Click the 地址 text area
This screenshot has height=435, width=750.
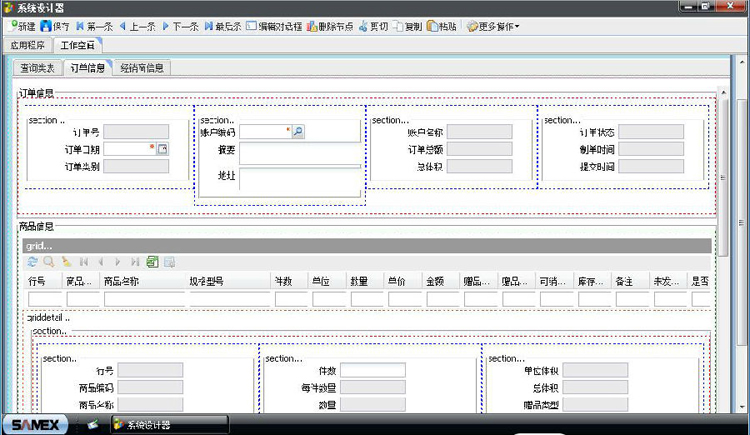(x=300, y=179)
